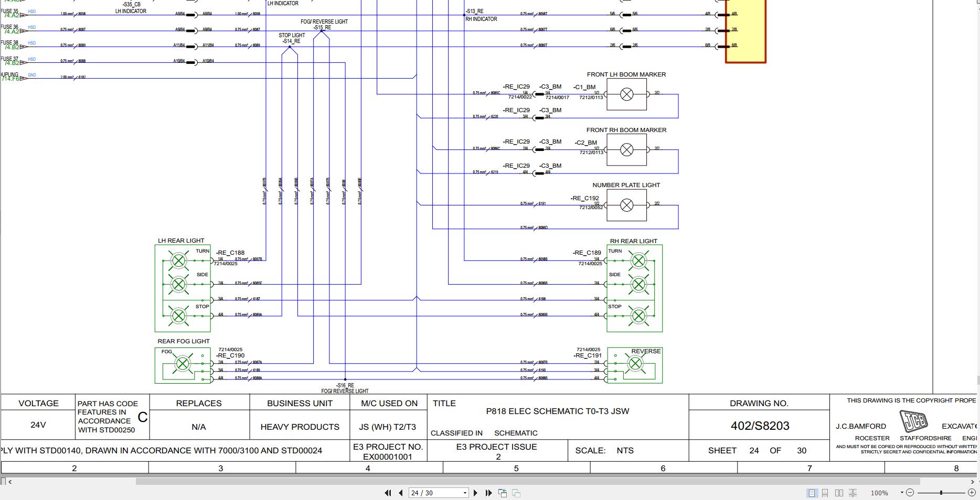Click the REAR FOG LIGHT lamp symbol
Viewport: 980px width, 500px height.
coord(182,364)
